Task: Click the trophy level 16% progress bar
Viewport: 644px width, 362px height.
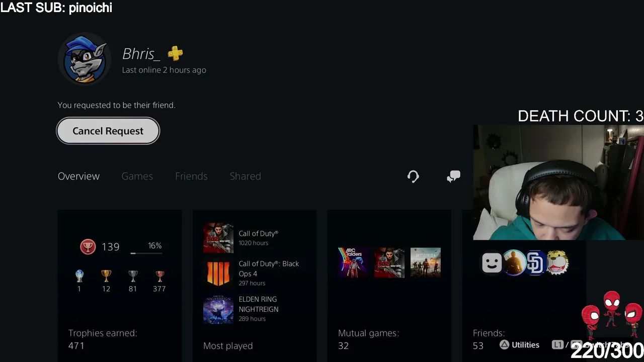Action: pyautogui.click(x=146, y=253)
